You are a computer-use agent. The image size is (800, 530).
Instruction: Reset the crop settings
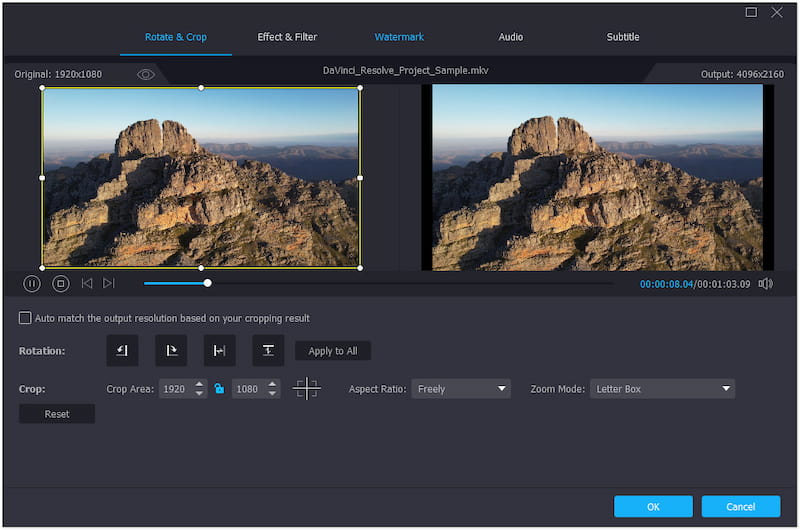pos(57,414)
